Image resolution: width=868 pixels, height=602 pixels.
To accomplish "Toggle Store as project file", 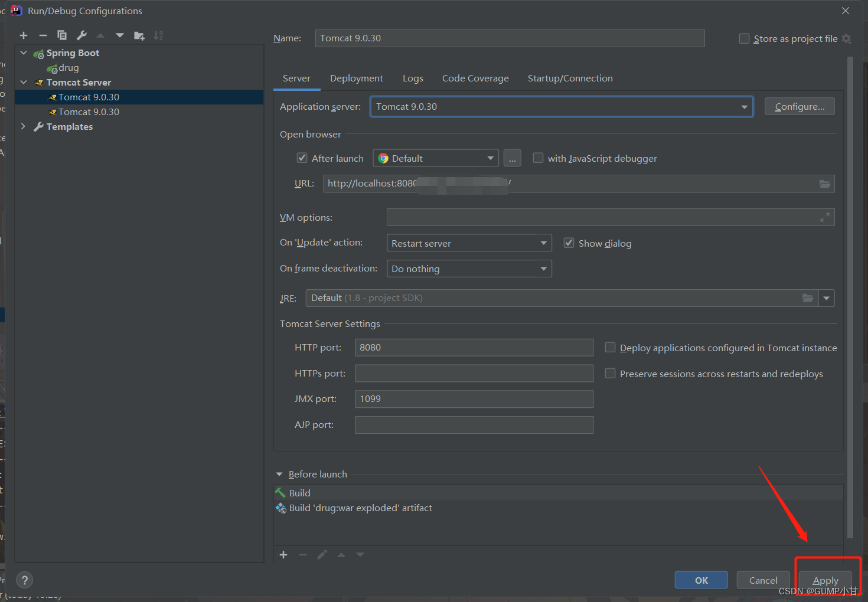I will tap(744, 38).
